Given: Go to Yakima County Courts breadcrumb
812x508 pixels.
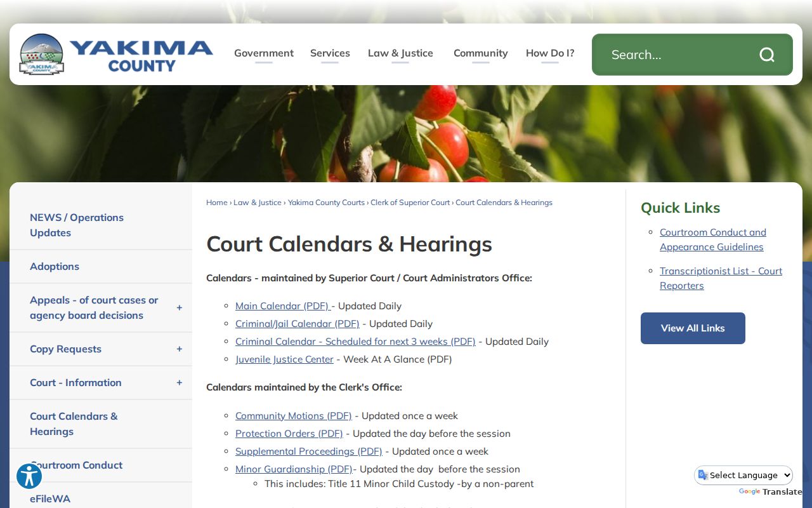Looking at the screenshot, I should [326, 203].
